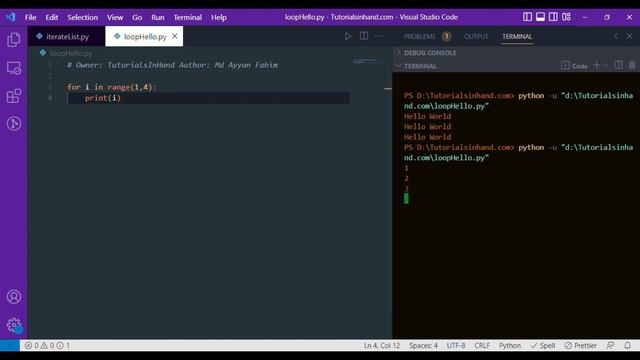Viewport: 640px width, 360px height.
Task: Click the remote window indicator in status bar
Action: tap(10, 345)
